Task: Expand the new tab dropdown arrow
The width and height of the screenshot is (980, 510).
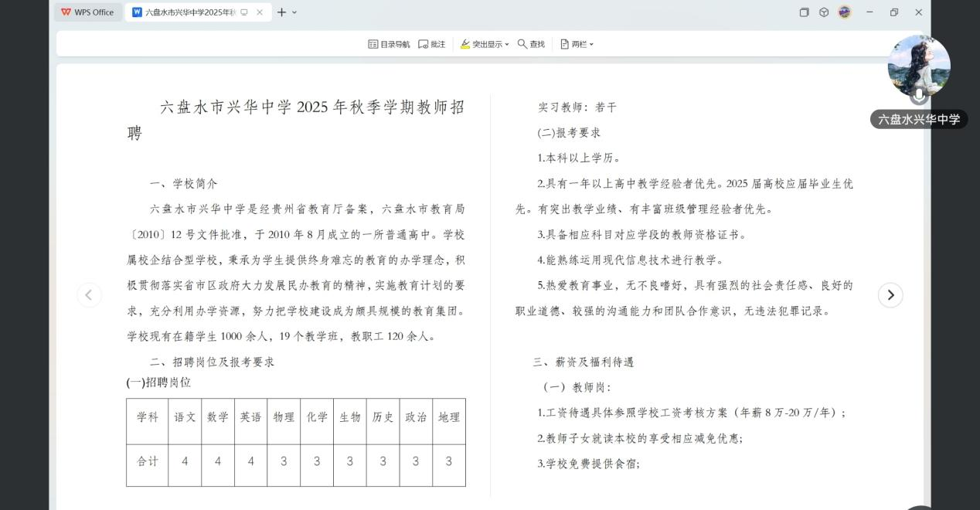Action: click(x=294, y=12)
